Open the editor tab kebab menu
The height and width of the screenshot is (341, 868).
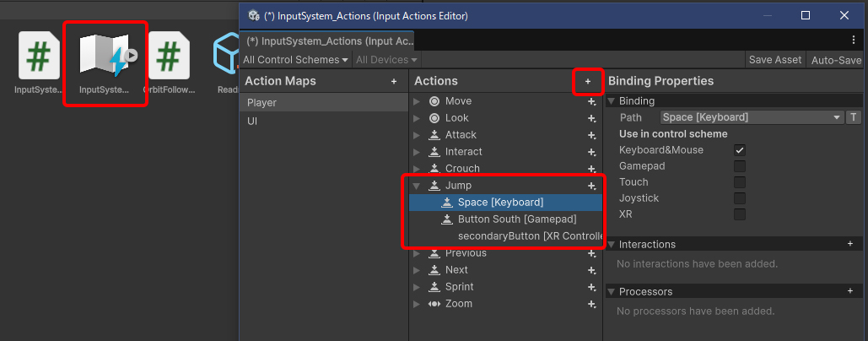[x=853, y=41]
